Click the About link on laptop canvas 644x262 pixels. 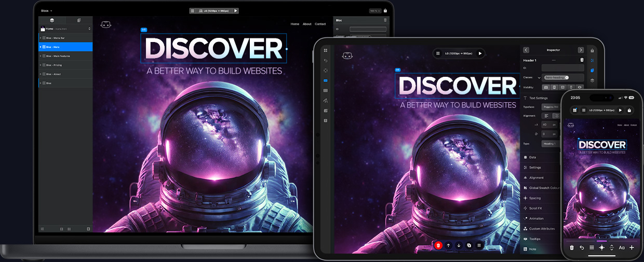307,24
